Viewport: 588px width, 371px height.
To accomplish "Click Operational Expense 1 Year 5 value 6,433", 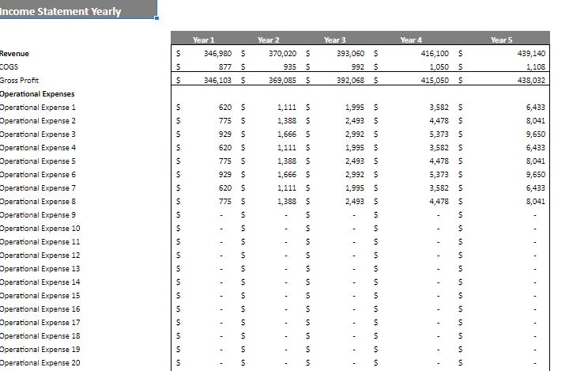I will pos(536,108).
